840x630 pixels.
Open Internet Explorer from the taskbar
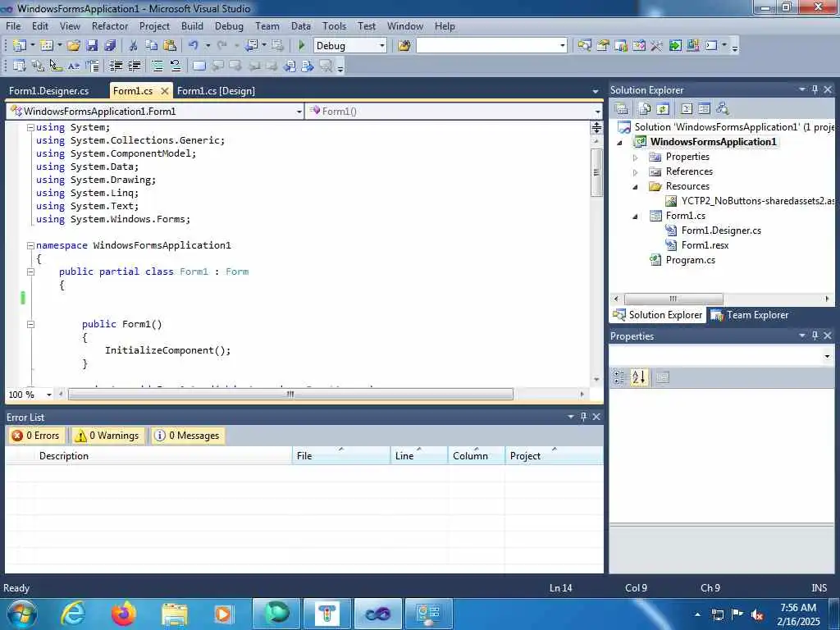[x=73, y=614]
